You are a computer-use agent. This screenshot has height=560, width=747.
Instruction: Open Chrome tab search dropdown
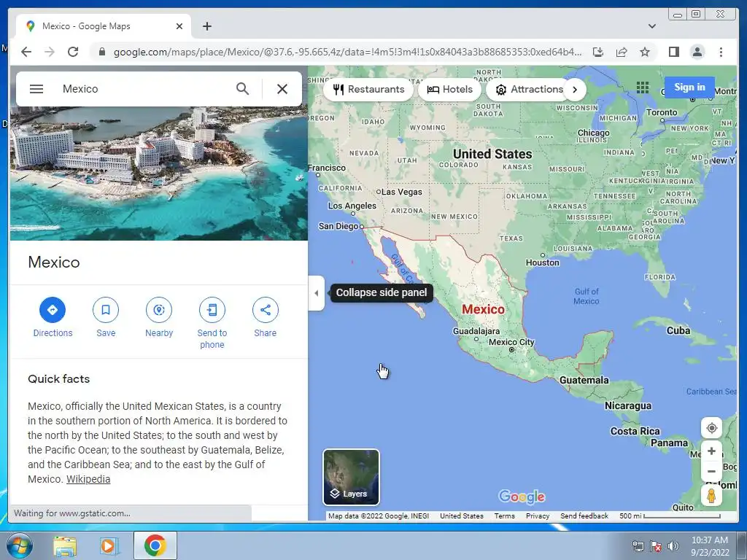(x=651, y=26)
